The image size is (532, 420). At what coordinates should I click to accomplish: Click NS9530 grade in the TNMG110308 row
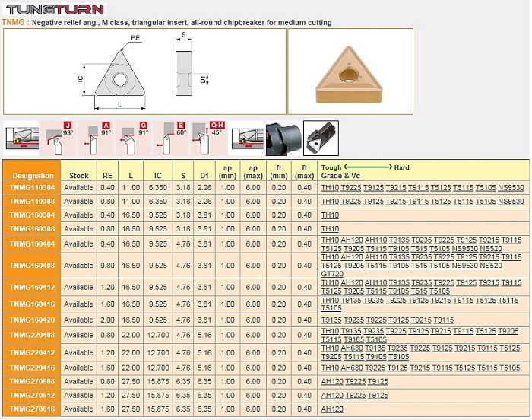[511, 201]
